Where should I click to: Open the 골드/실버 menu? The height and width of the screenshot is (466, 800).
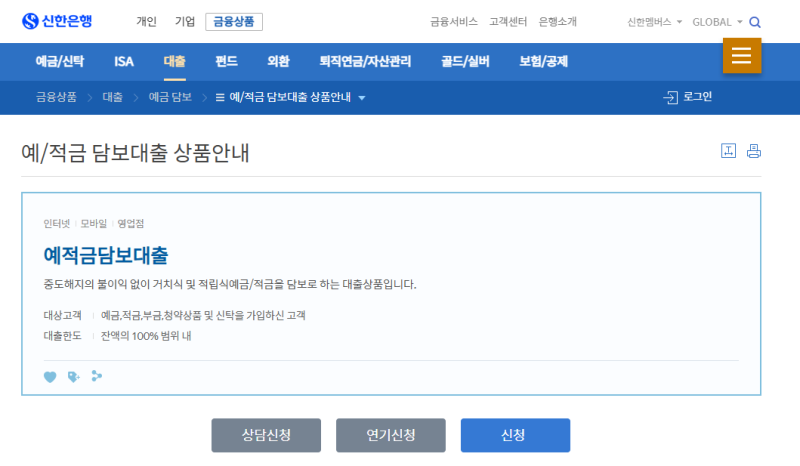click(x=465, y=62)
